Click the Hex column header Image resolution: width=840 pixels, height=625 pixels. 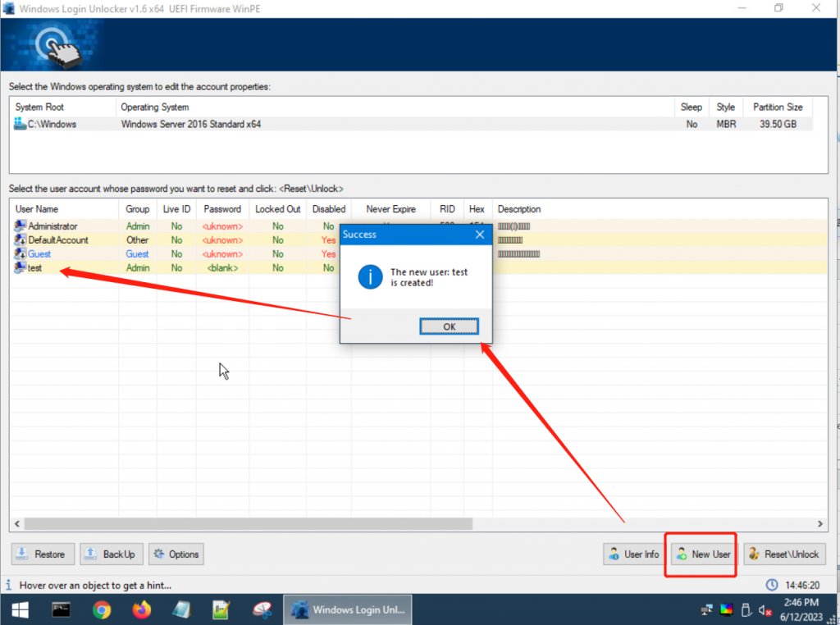477,209
